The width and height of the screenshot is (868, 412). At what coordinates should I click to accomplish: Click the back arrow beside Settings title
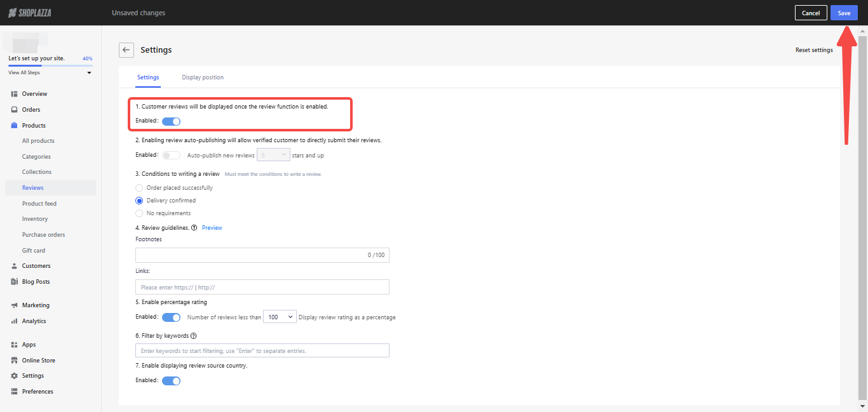tap(126, 50)
